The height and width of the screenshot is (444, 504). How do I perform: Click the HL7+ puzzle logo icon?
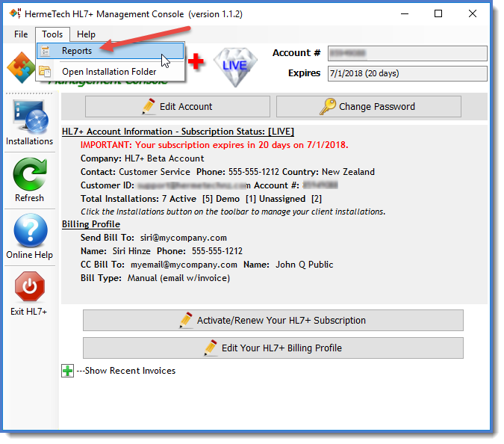point(21,68)
